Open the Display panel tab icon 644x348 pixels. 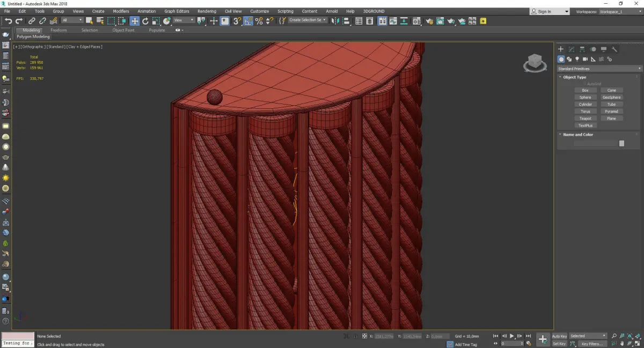[x=604, y=49]
